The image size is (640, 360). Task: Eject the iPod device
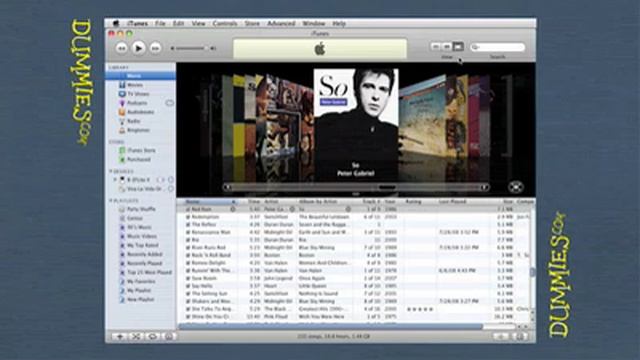pyautogui.click(x=171, y=180)
